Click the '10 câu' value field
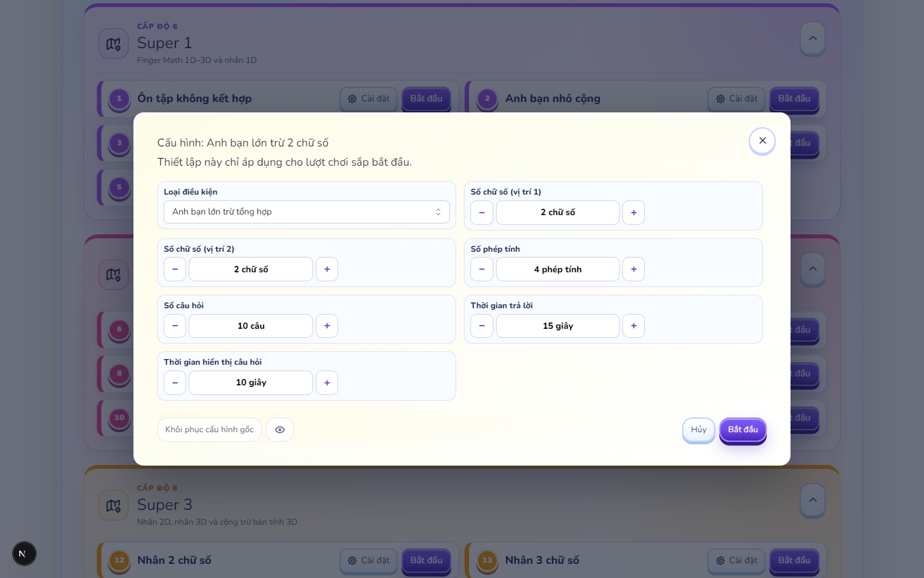This screenshot has height=578, width=924. point(251,326)
